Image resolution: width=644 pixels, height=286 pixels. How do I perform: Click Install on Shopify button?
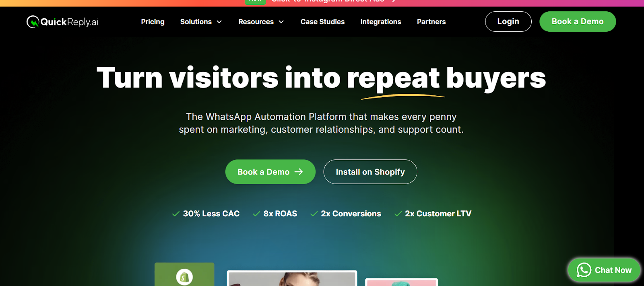pos(370,172)
